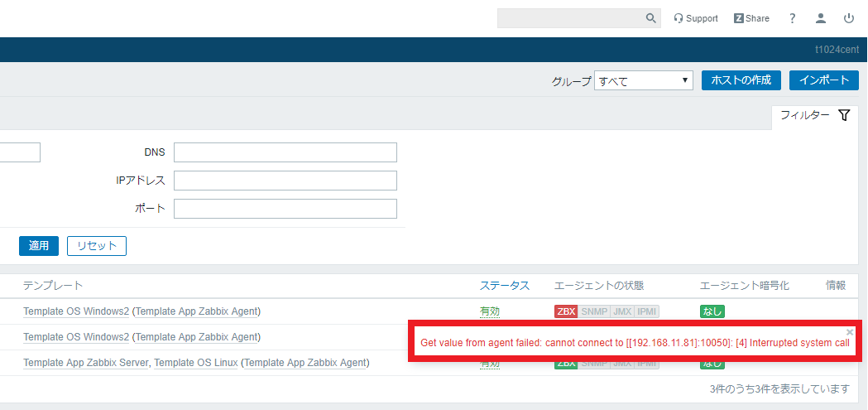Screen dimensions: 868x410
Task: Click the Get value from agent failed message
Action: [635, 343]
